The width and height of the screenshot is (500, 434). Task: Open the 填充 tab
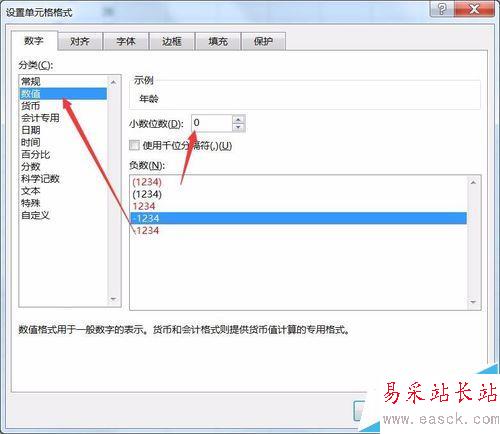pyautogui.click(x=218, y=41)
